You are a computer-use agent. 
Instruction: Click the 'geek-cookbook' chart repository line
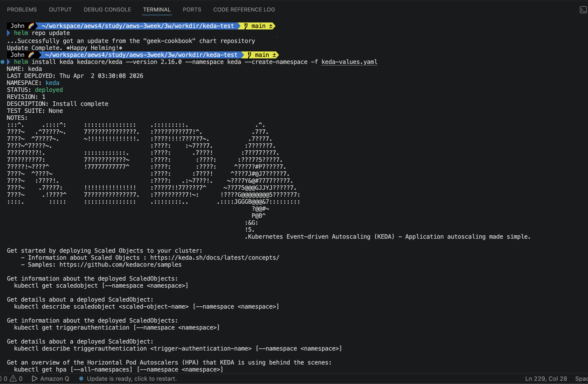click(131, 41)
